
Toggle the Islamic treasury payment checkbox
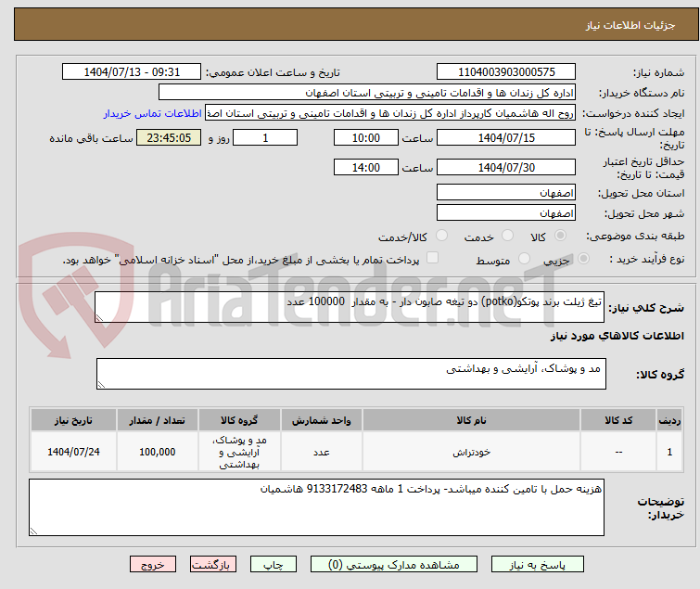pos(432,258)
